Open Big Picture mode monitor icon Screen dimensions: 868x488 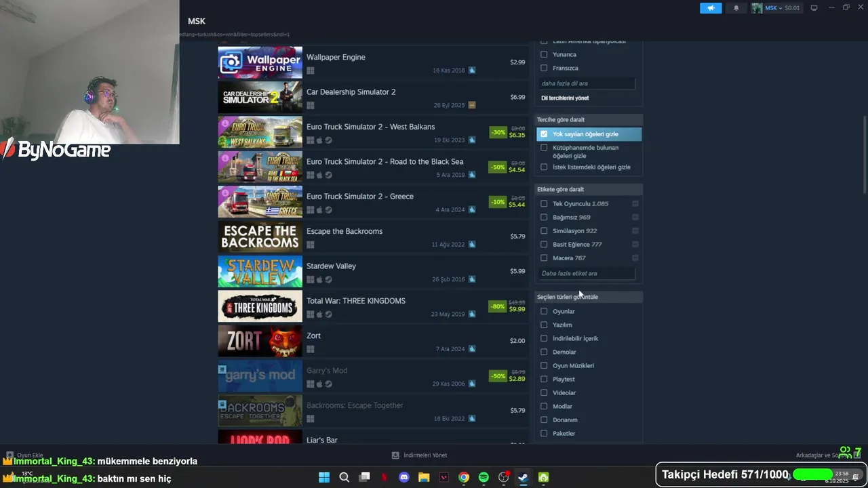tap(814, 8)
